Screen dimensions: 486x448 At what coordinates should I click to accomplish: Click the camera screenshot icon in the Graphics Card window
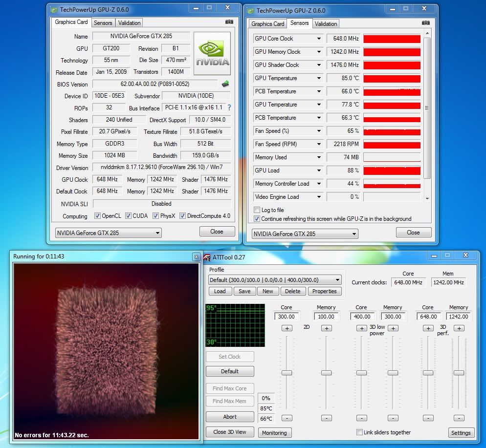click(229, 22)
